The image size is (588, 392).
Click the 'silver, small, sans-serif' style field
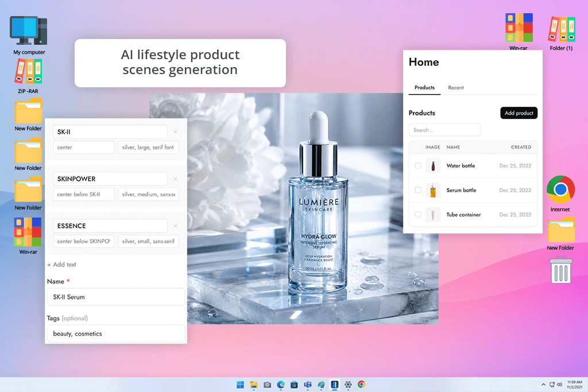[x=149, y=242]
